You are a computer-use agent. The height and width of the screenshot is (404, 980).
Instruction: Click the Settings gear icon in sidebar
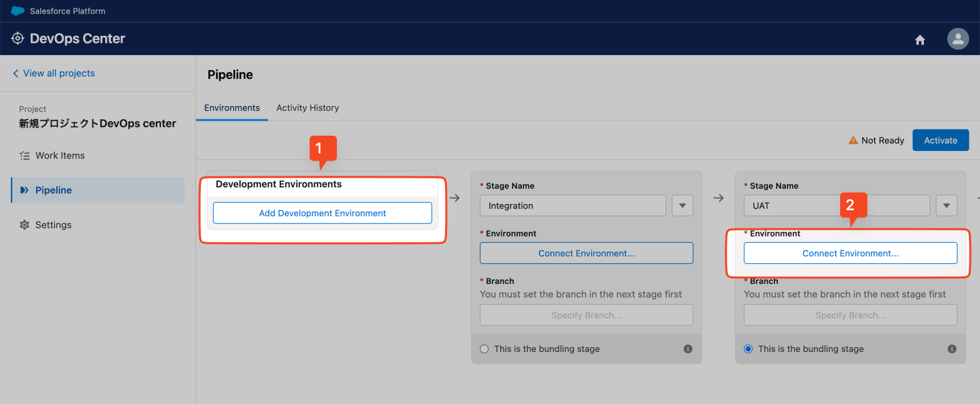(x=24, y=225)
